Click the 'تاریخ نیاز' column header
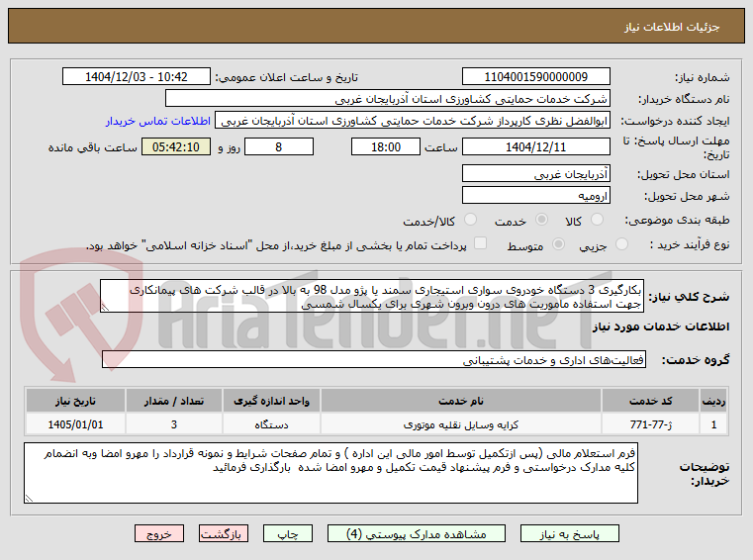The height and width of the screenshot is (560, 753). 75,401
